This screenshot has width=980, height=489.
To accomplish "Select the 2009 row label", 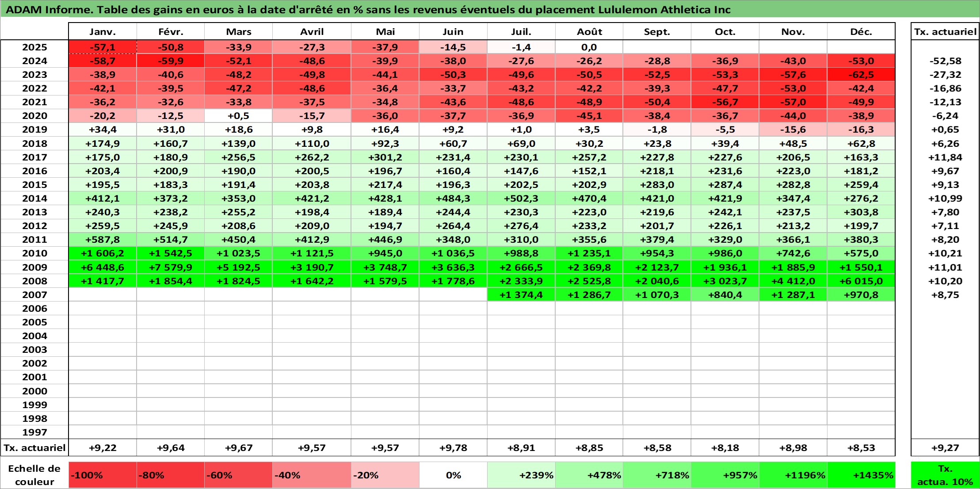I will [34, 267].
